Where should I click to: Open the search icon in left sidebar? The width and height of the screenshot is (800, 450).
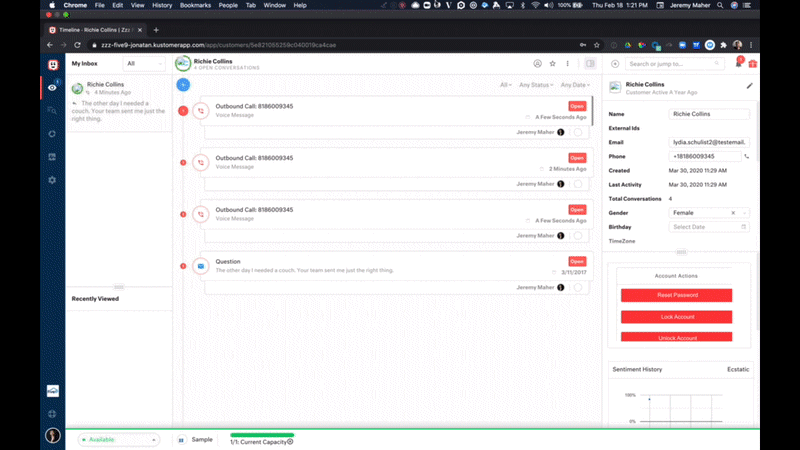51,110
